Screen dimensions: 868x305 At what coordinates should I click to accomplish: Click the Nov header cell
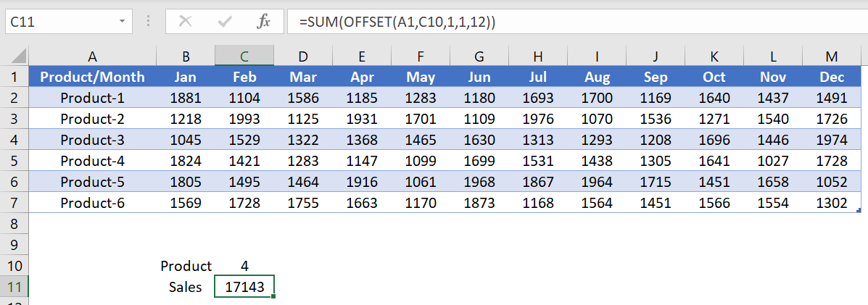pos(773,77)
